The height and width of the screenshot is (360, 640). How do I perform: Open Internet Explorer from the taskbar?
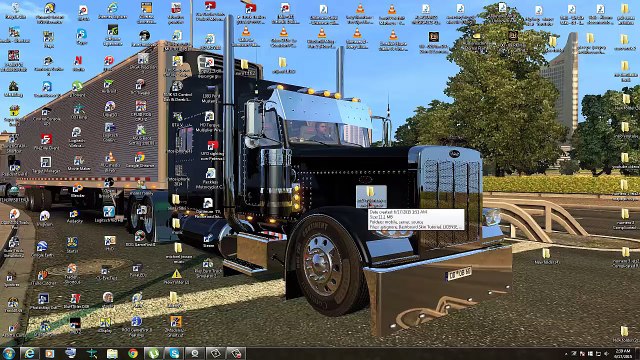(x=29, y=353)
